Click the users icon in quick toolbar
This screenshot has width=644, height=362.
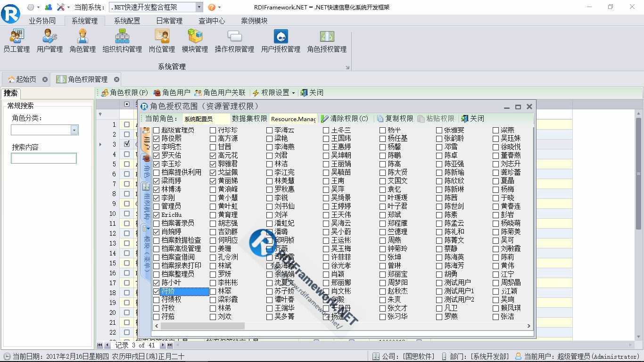[48, 7]
